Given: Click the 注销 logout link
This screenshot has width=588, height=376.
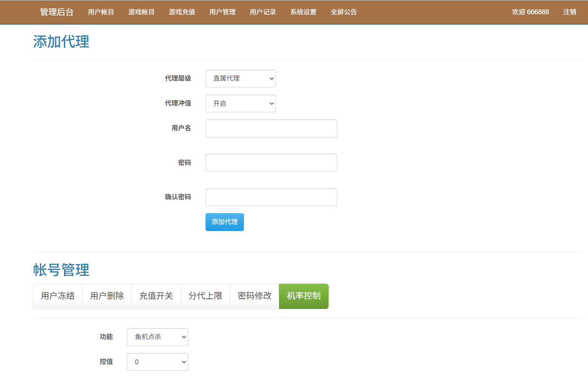Looking at the screenshot, I should (569, 12).
